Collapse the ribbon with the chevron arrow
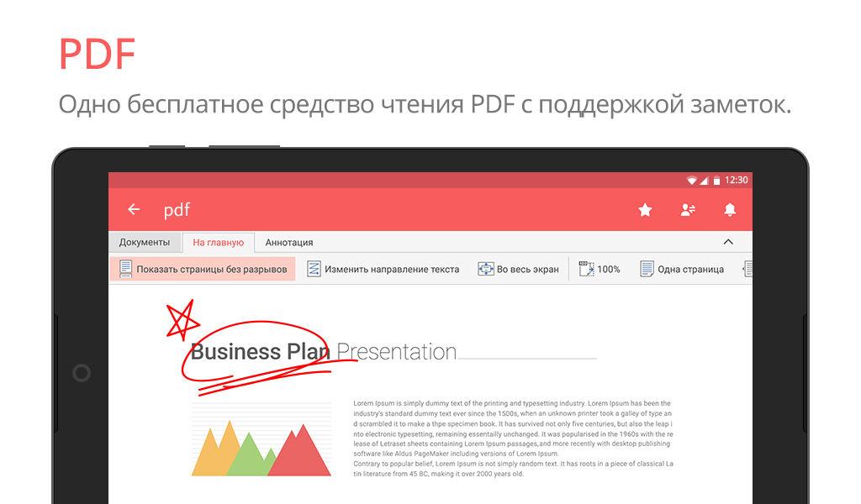Viewport: 861px width, 504px height. point(728,242)
